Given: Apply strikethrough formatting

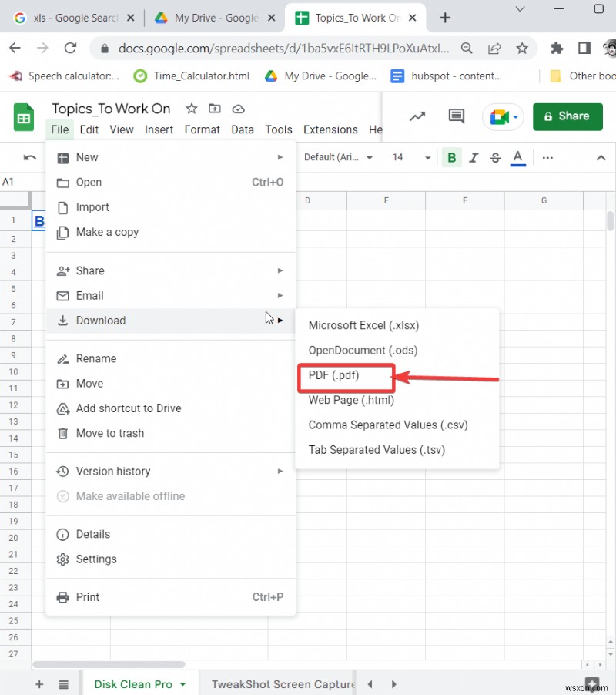Looking at the screenshot, I should point(495,157).
